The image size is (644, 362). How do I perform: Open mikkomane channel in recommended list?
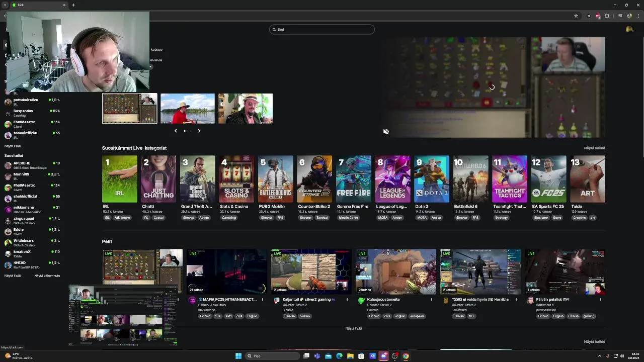[x=32, y=209]
